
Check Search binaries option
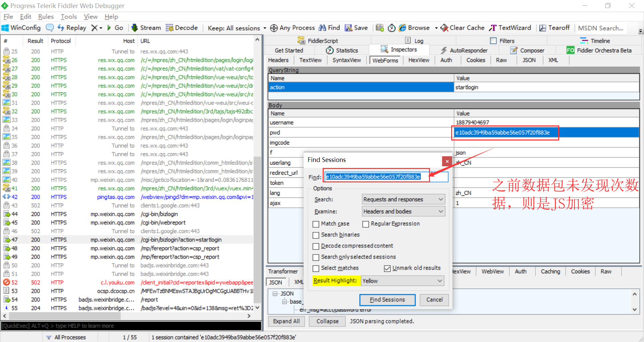pos(316,235)
